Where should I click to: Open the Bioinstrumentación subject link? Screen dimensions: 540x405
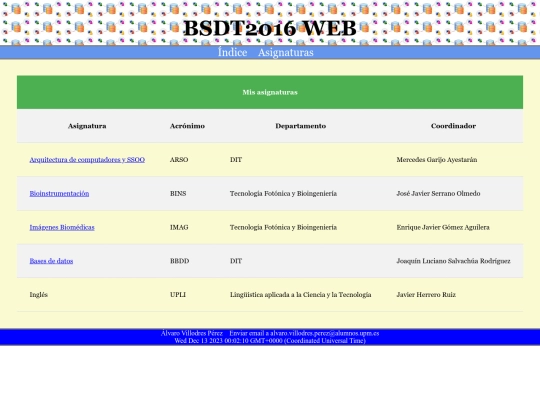coord(59,194)
